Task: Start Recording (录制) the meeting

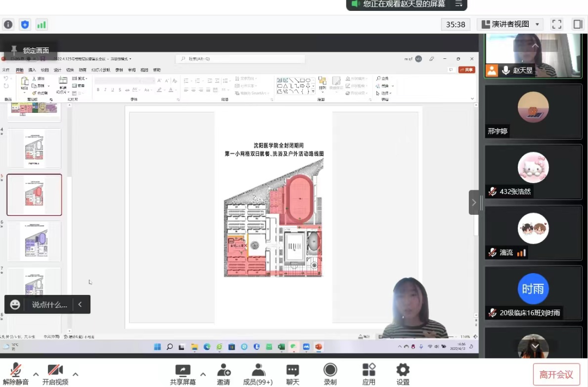Action: tap(330, 374)
